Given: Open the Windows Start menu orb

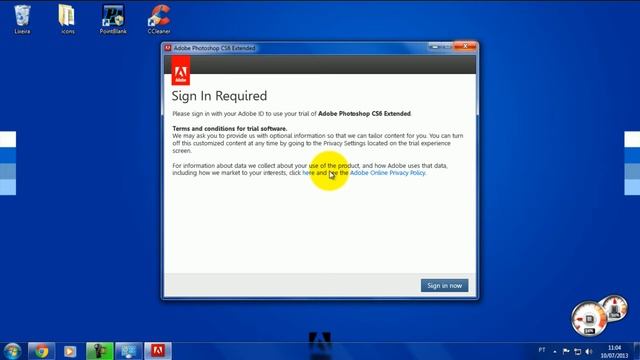Looking at the screenshot, I should pos(12,351).
